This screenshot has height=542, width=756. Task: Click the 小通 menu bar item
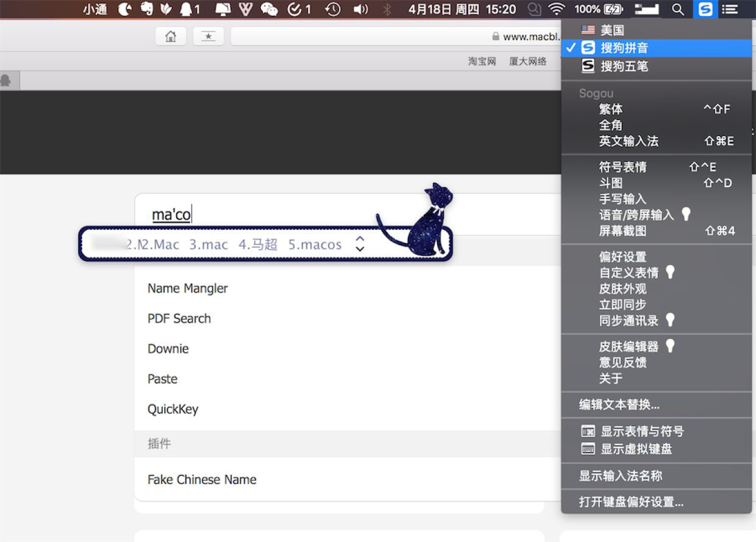point(95,9)
